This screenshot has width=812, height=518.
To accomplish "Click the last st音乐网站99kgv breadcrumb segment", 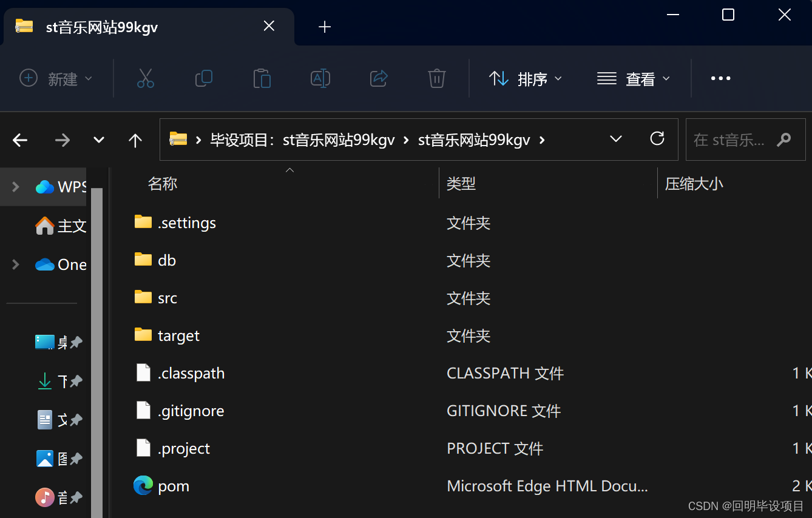I will 474,140.
